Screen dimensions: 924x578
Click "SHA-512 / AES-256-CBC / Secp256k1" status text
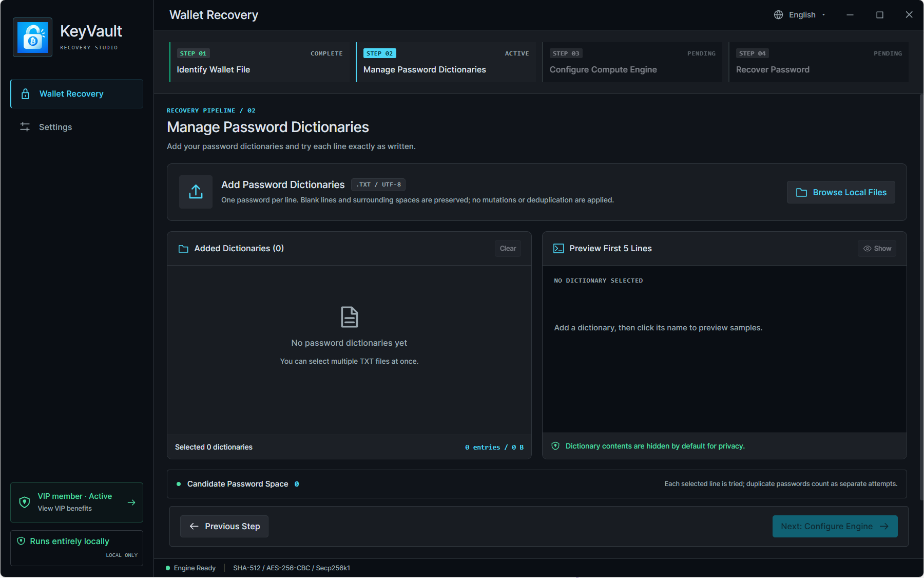pyautogui.click(x=292, y=568)
